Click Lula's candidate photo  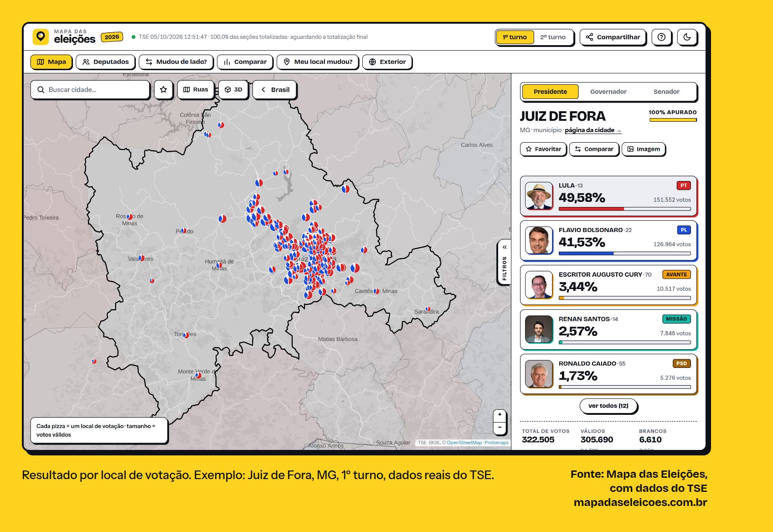click(x=539, y=196)
